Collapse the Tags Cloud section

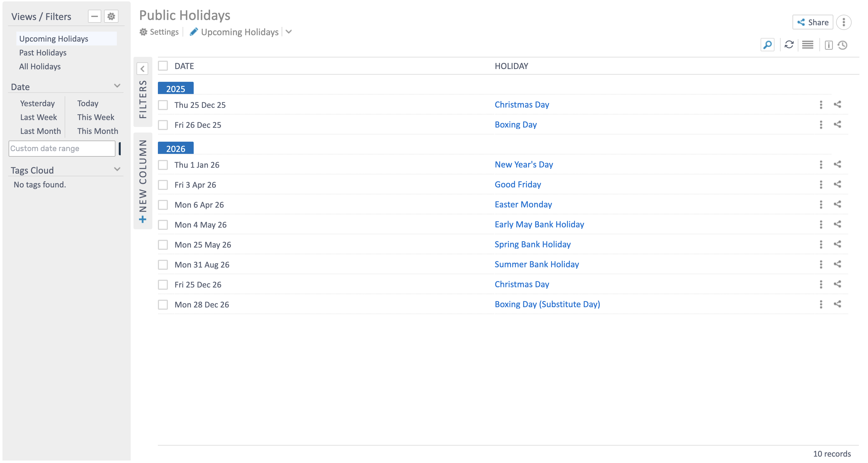coord(117,169)
